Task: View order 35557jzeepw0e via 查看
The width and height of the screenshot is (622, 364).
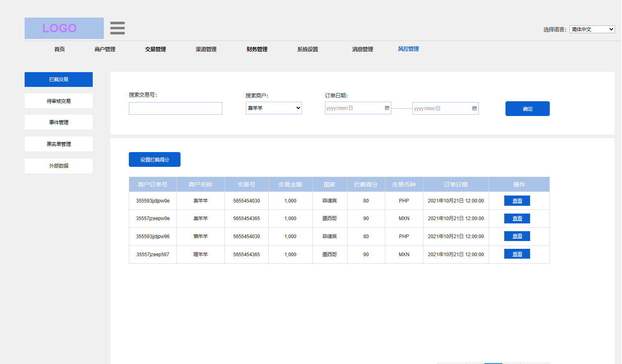Action: point(517,218)
